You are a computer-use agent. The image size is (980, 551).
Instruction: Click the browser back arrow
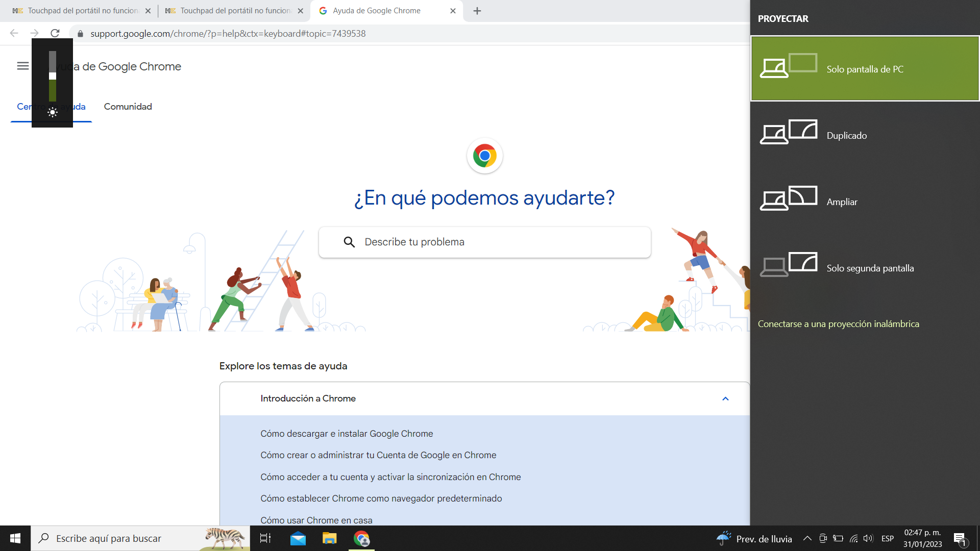pos(14,33)
